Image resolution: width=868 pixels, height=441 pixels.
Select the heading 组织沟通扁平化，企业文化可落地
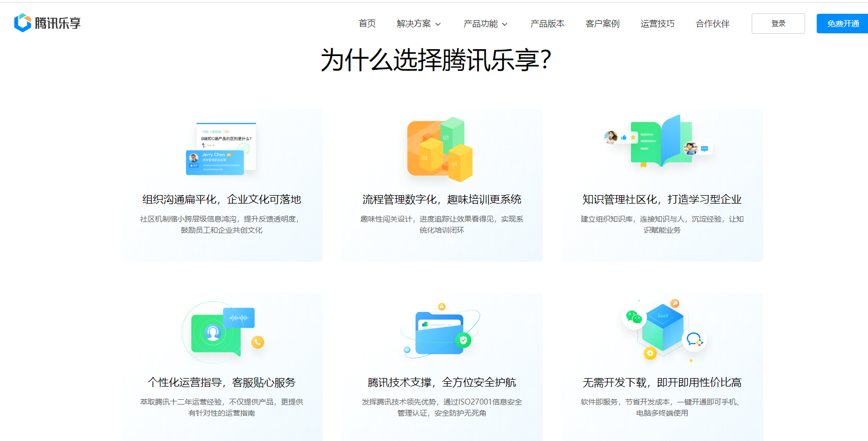(222, 199)
